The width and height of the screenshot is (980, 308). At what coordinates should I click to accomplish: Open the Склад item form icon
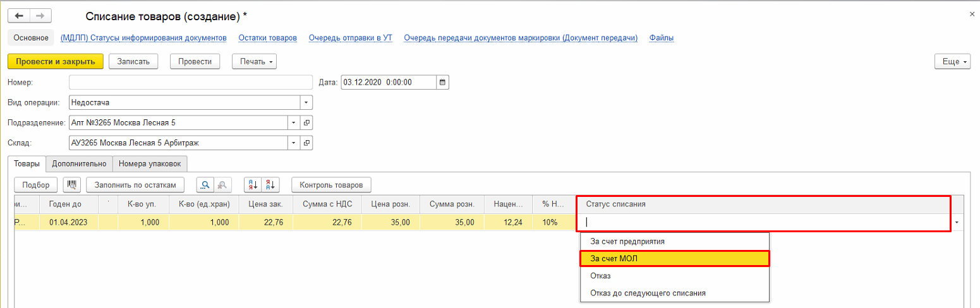pos(306,143)
